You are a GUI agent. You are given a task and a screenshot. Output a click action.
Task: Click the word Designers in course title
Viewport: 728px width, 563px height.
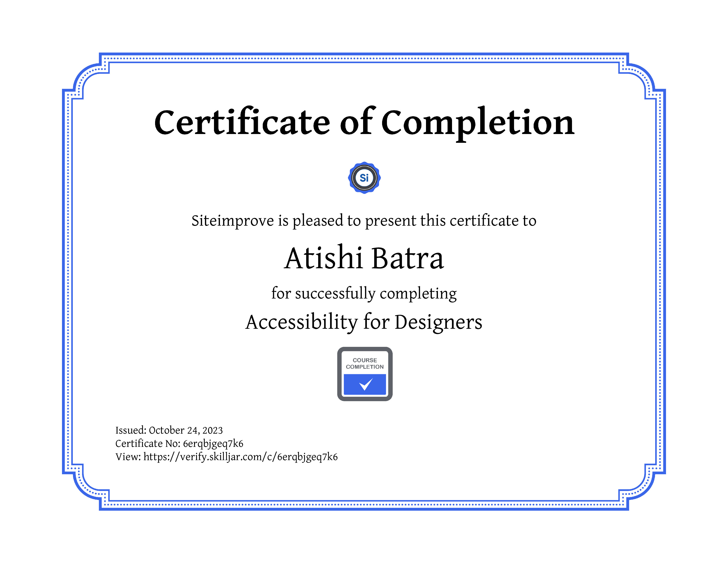point(438,323)
